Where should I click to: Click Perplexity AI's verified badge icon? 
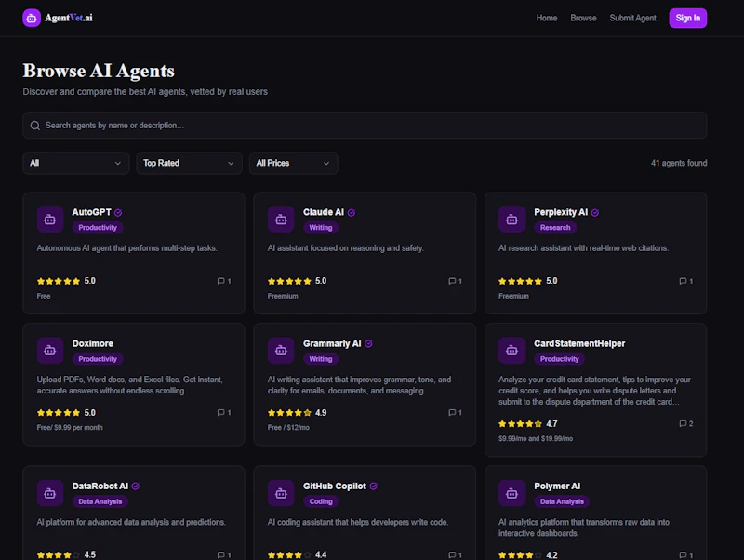pos(595,213)
